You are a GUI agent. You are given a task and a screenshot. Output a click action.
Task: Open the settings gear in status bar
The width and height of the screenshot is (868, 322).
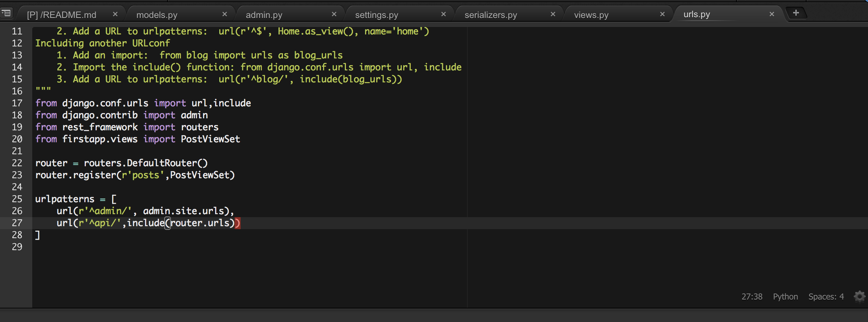pyautogui.click(x=859, y=297)
